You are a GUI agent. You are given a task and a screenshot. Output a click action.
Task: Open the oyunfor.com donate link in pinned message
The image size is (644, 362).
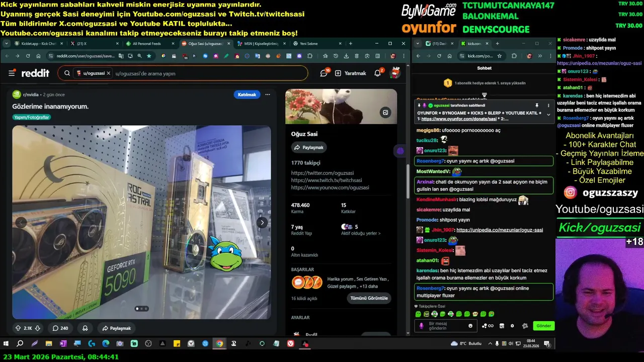click(x=459, y=119)
